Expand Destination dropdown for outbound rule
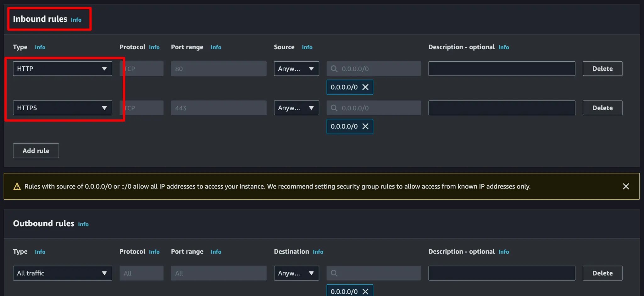This screenshot has height=296, width=644. (x=296, y=273)
